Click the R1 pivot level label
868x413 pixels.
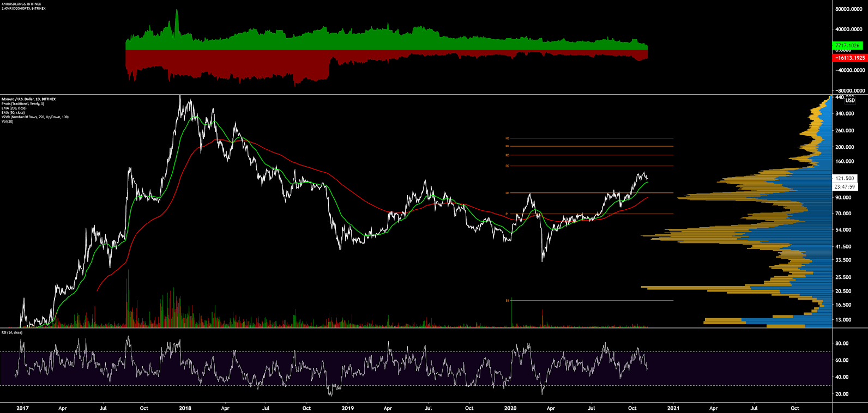pyautogui.click(x=507, y=192)
